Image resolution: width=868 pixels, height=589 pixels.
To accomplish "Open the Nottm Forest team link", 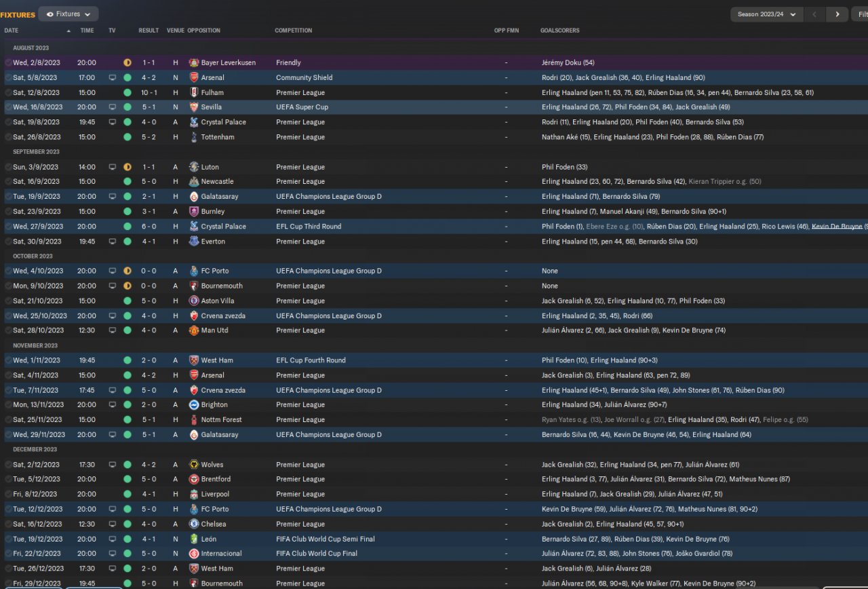I will pyautogui.click(x=221, y=419).
